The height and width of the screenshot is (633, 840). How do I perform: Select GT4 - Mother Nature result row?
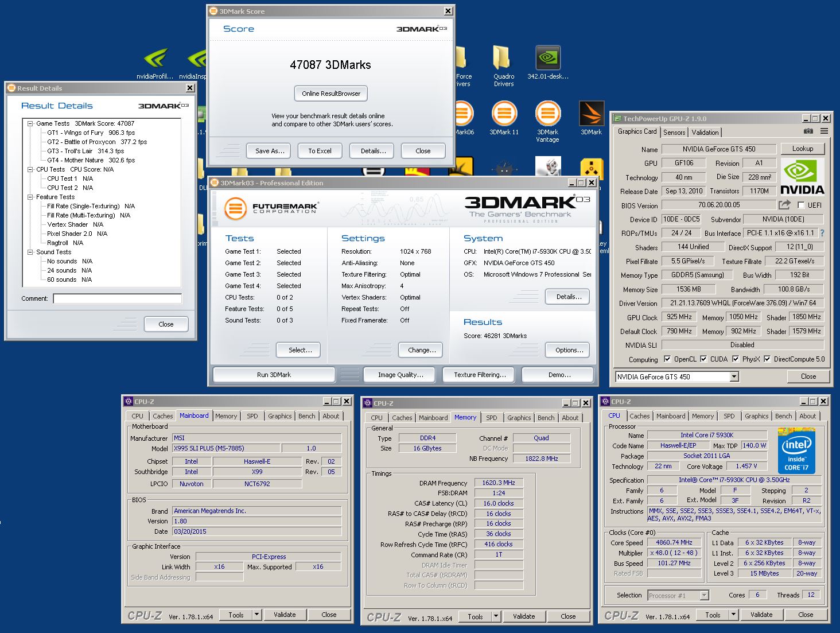[x=91, y=160]
